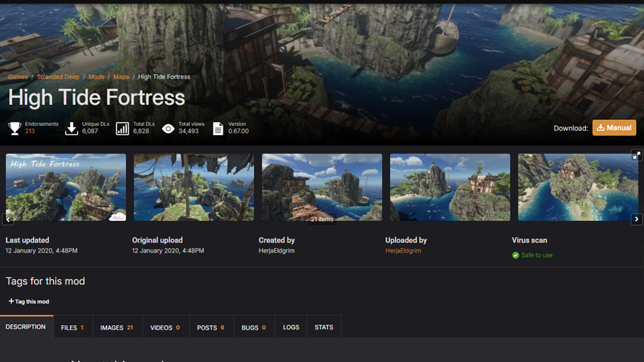Click Created by name HerjaEldgrim

coord(276,251)
